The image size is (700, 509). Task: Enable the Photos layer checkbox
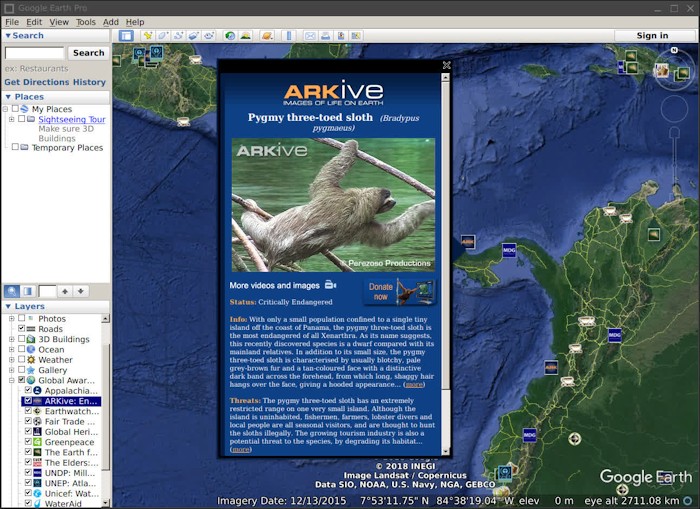[x=21, y=318]
